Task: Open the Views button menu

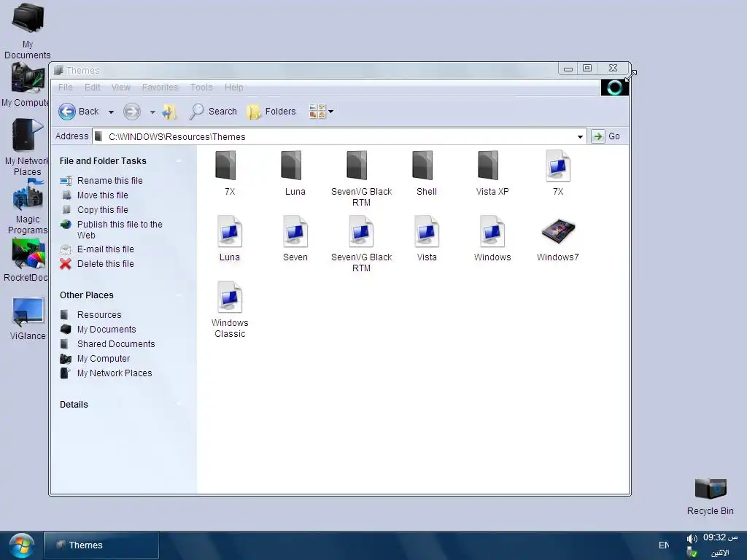Action: (x=321, y=112)
